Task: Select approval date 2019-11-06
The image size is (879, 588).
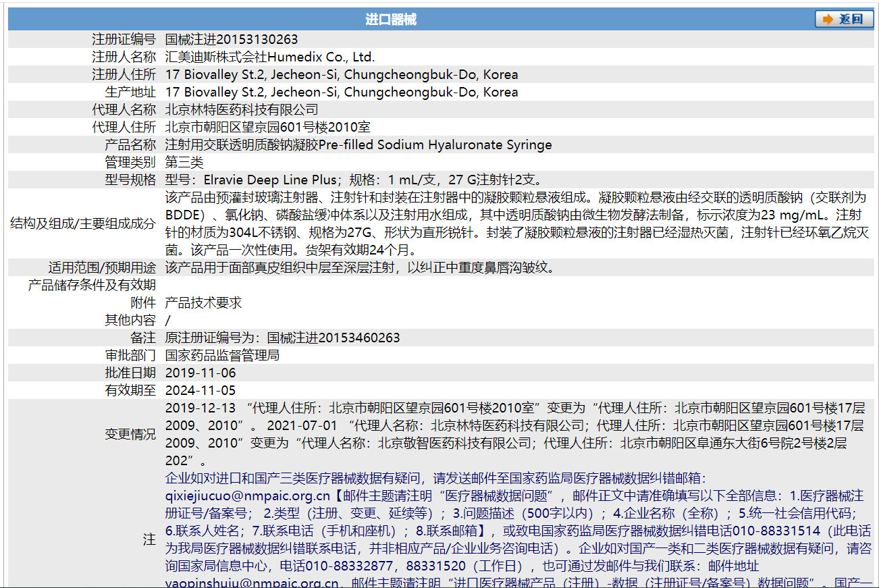Action: pos(201,373)
